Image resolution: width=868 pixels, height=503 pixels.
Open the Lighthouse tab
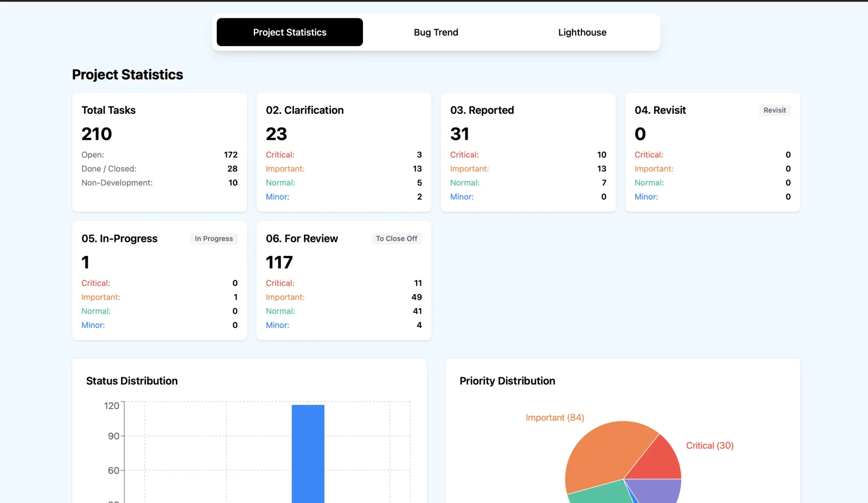pos(582,32)
